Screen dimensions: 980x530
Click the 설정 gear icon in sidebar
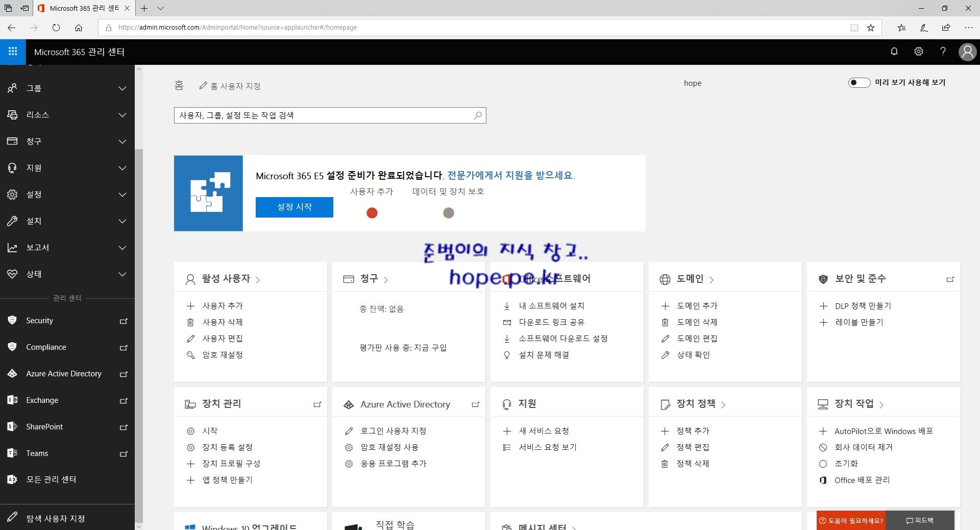(x=12, y=195)
